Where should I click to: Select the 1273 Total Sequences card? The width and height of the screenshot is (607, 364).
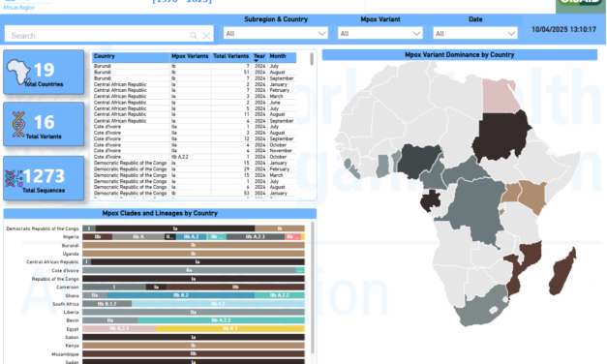tap(44, 178)
